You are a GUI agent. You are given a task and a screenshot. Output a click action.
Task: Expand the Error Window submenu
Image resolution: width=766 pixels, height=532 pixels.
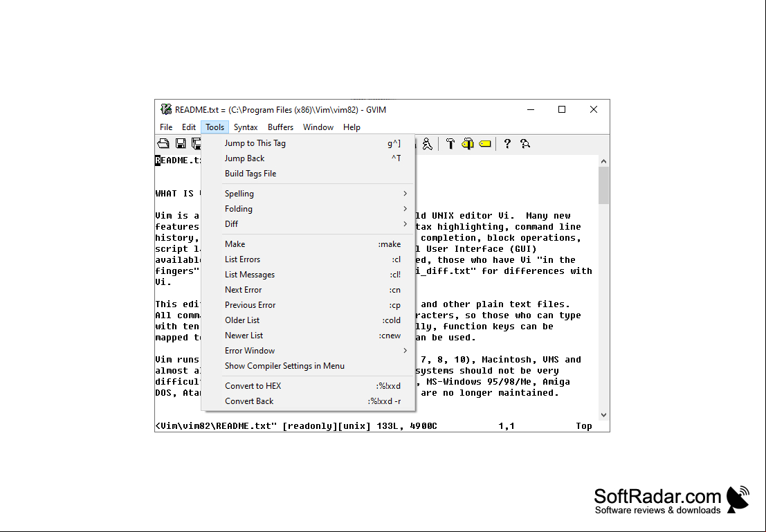tap(308, 350)
